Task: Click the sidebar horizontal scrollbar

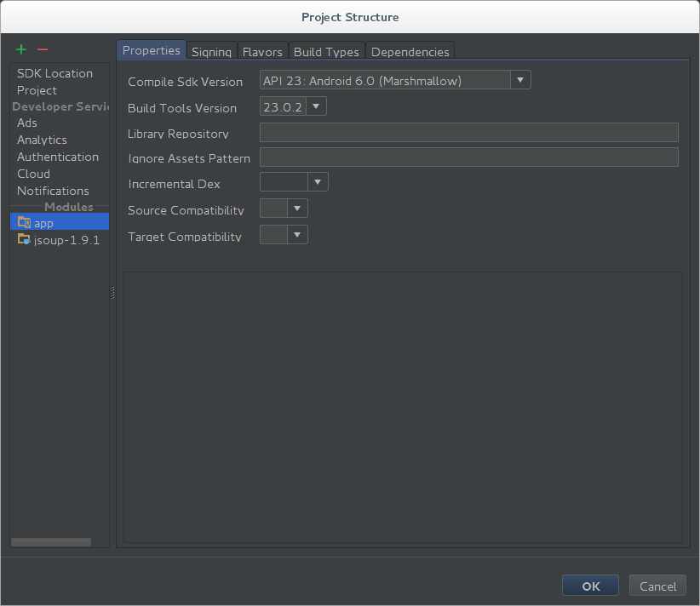Action: click(51, 542)
